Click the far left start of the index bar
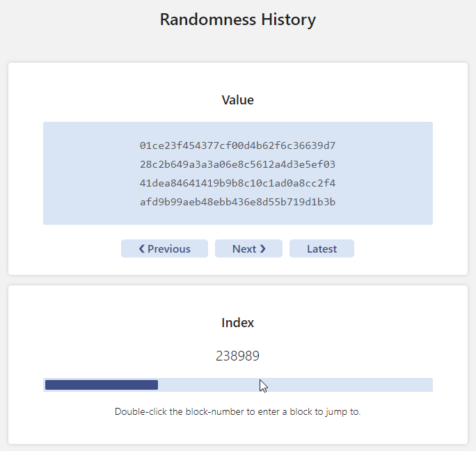Image resolution: width=476 pixels, height=451 pixels. [x=47, y=385]
